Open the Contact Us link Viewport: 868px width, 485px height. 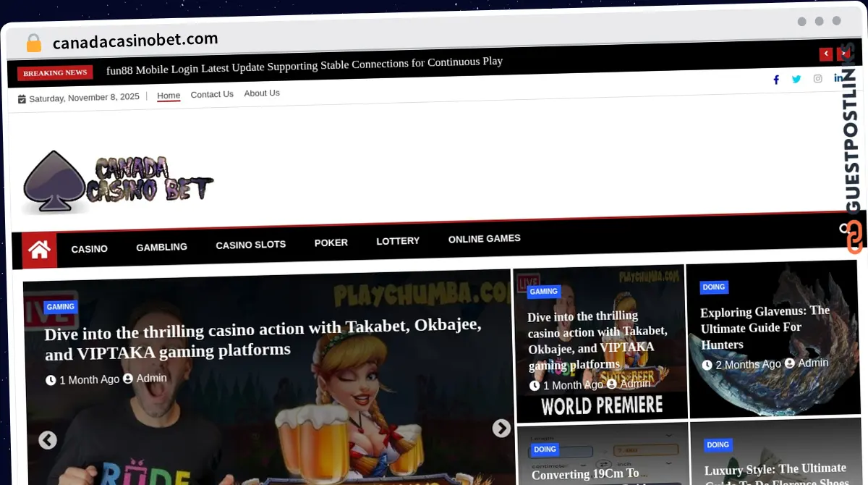coord(212,94)
